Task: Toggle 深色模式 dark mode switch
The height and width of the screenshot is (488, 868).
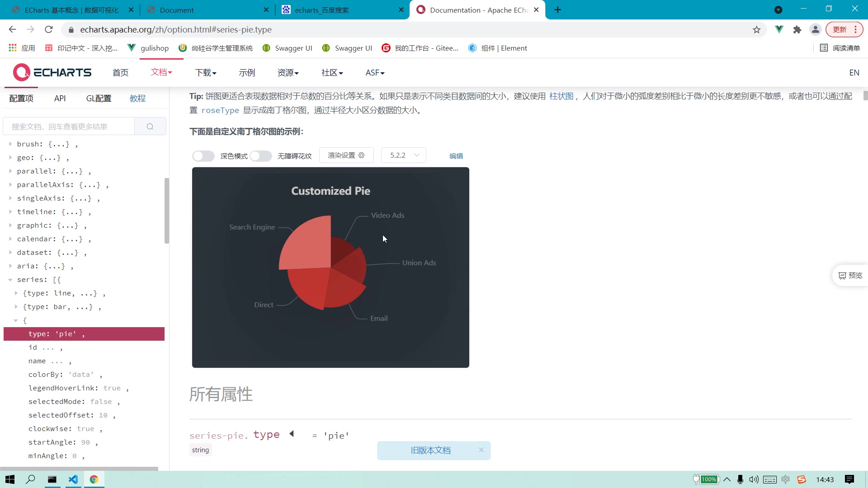Action: click(203, 156)
